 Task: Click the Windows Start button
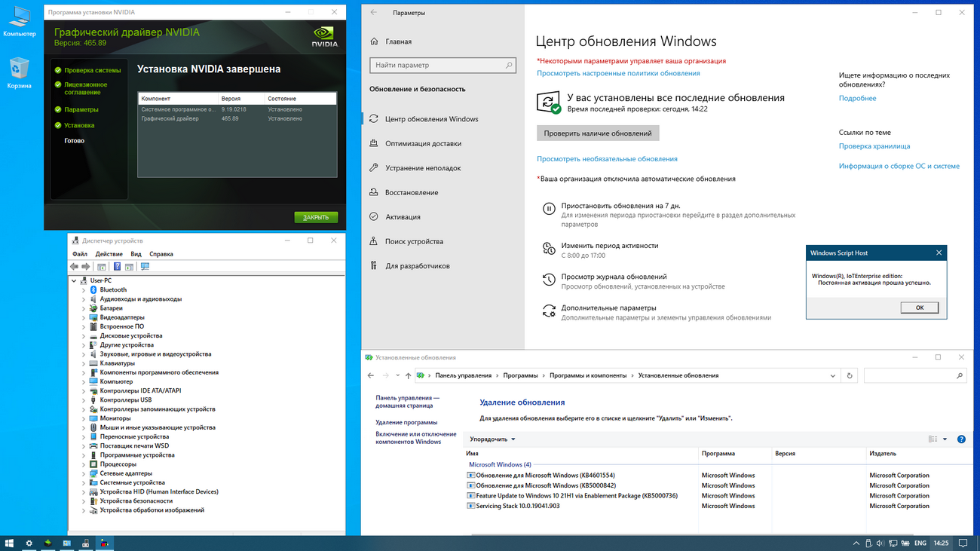[10, 543]
